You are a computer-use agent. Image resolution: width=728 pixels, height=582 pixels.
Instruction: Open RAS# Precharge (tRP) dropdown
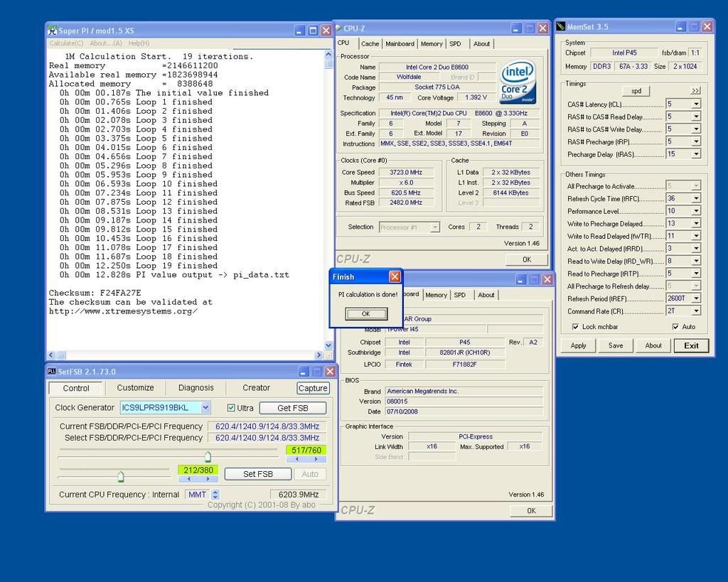pos(696,141)
